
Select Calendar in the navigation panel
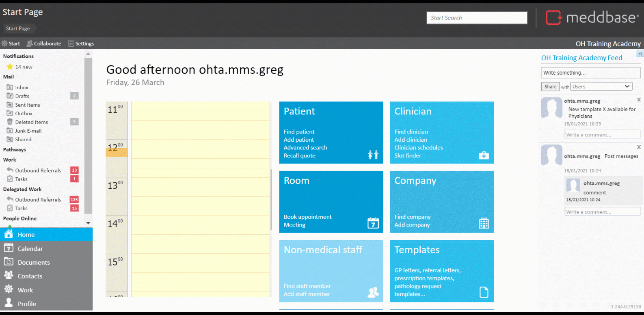point(46,248)
